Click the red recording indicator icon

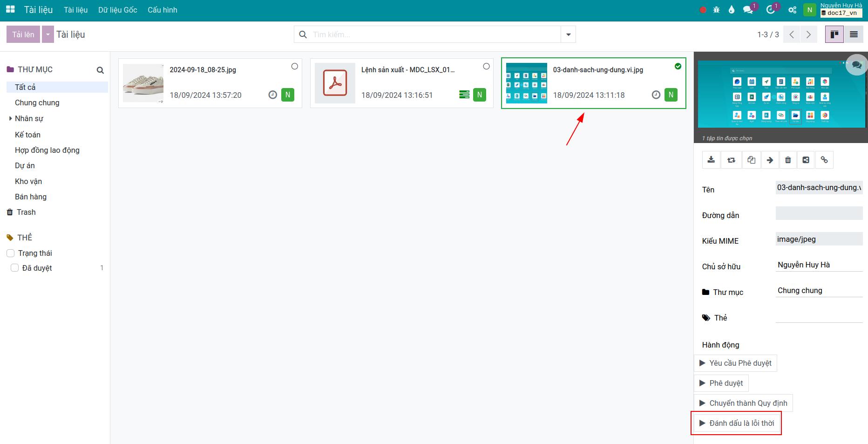[703, 10]
